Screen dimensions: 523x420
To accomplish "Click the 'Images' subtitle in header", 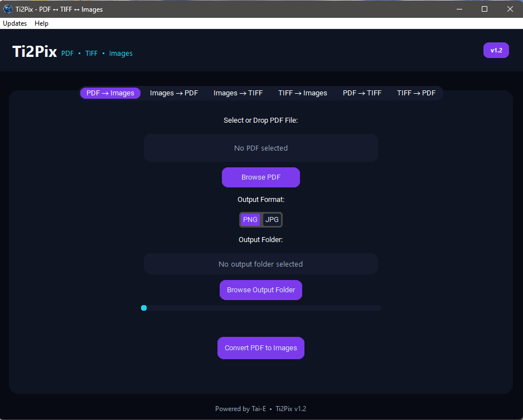I will 121,54.
